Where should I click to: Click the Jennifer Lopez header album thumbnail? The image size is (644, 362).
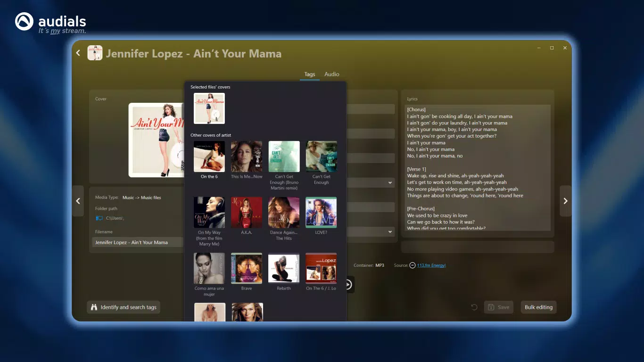coord(95,53)
